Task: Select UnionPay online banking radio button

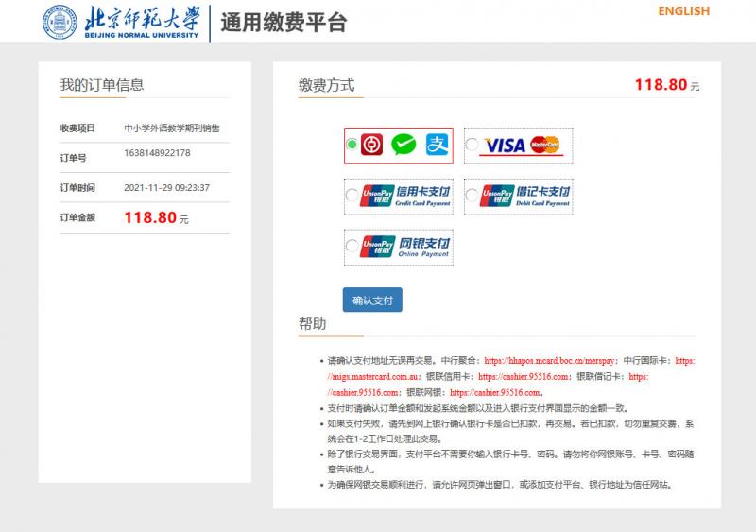Action: pyautogui.click(x=352, y=246)
